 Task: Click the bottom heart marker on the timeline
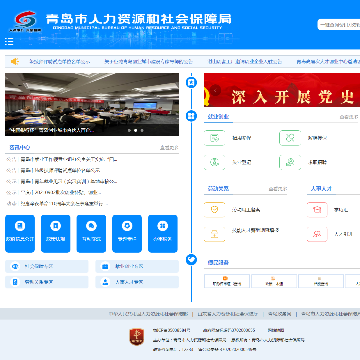191,260
